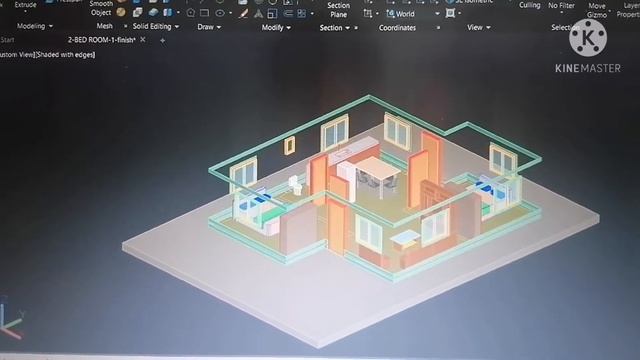Add a new drawing tab with plus
This screenshot has width=640, height=360.
[162, 40]
